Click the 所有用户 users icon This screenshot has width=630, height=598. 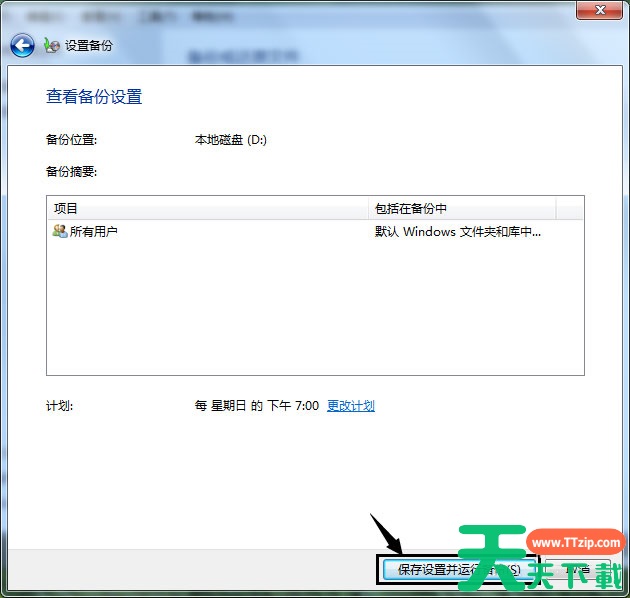(60, 231)
